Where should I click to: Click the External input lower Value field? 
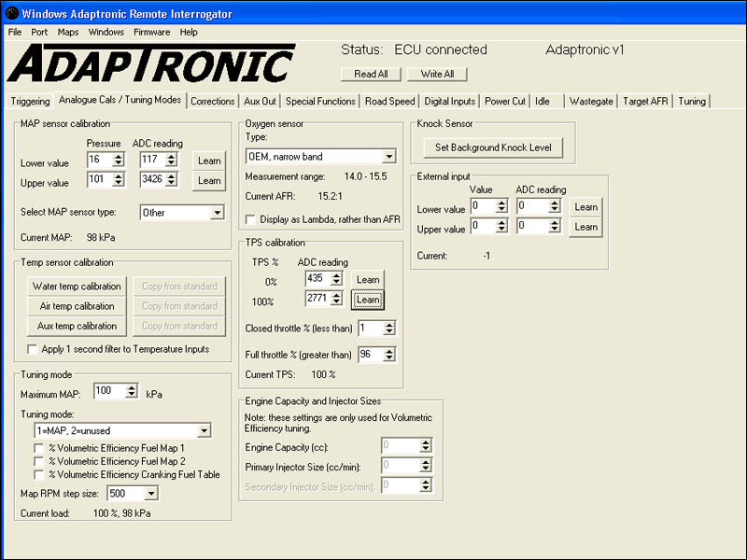(483, 205)
